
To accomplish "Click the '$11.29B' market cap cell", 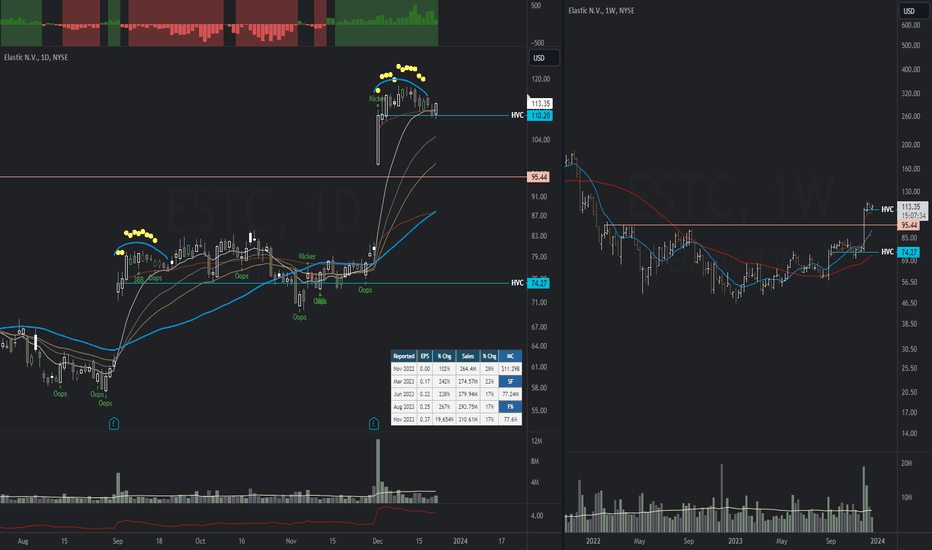I will [x=511, y=369].
